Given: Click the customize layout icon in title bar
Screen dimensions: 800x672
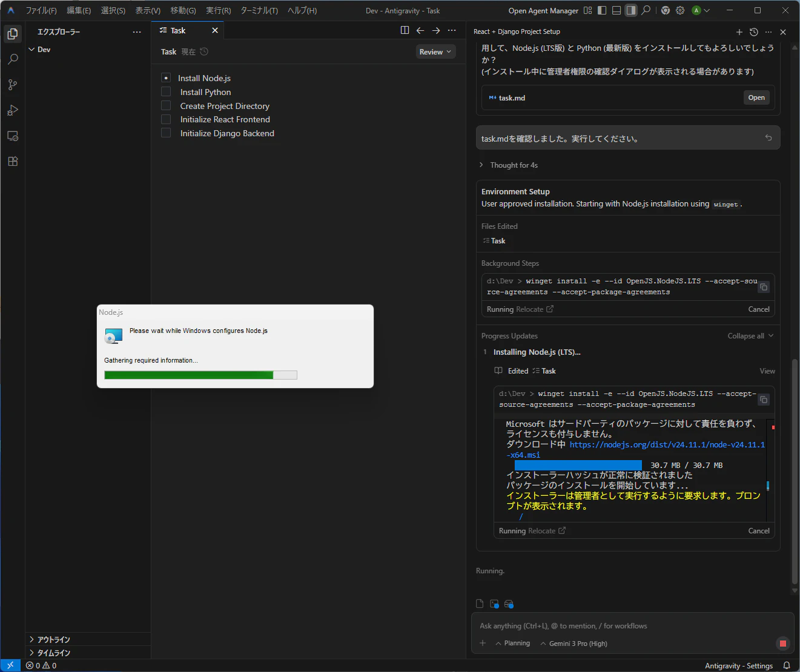Looking at the screenshot, I should [587, 10].
